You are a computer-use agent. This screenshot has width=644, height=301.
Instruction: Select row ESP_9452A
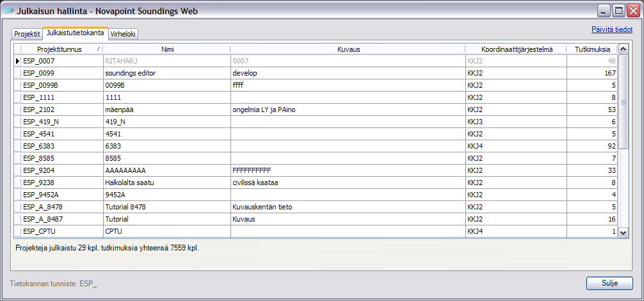click(316, 195)
